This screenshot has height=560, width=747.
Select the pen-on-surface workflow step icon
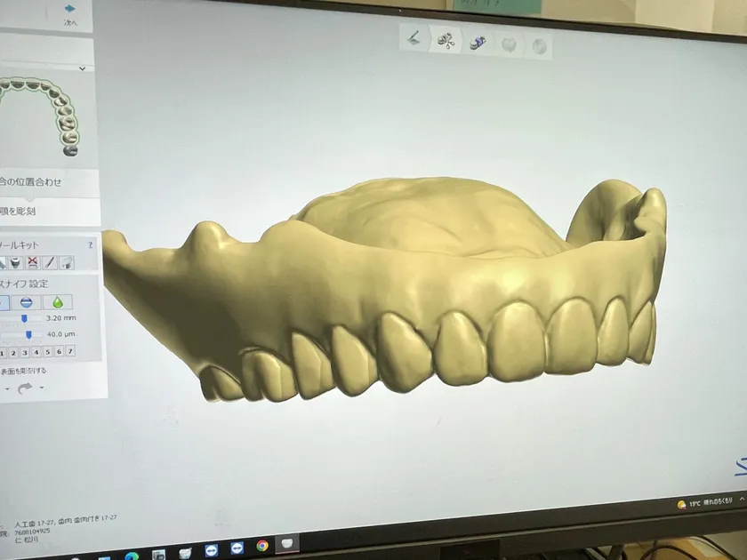pyautogui.click(x=414, y=37)
